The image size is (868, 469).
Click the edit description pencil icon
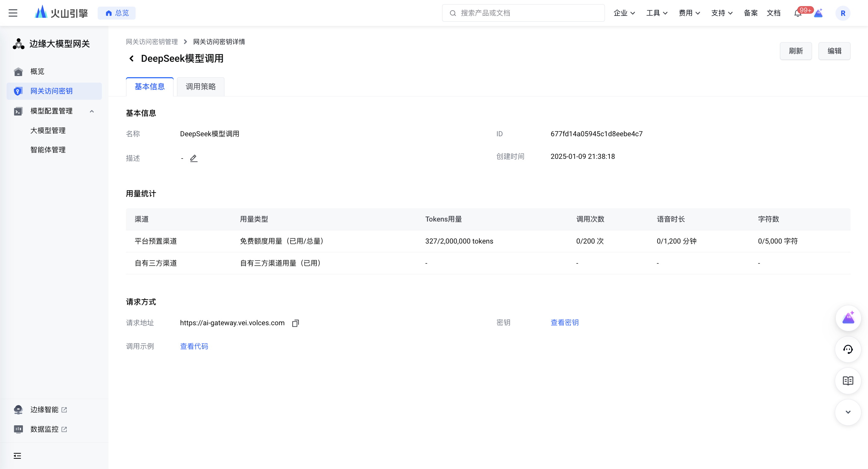pyautogui.click(x=193, y=158)
